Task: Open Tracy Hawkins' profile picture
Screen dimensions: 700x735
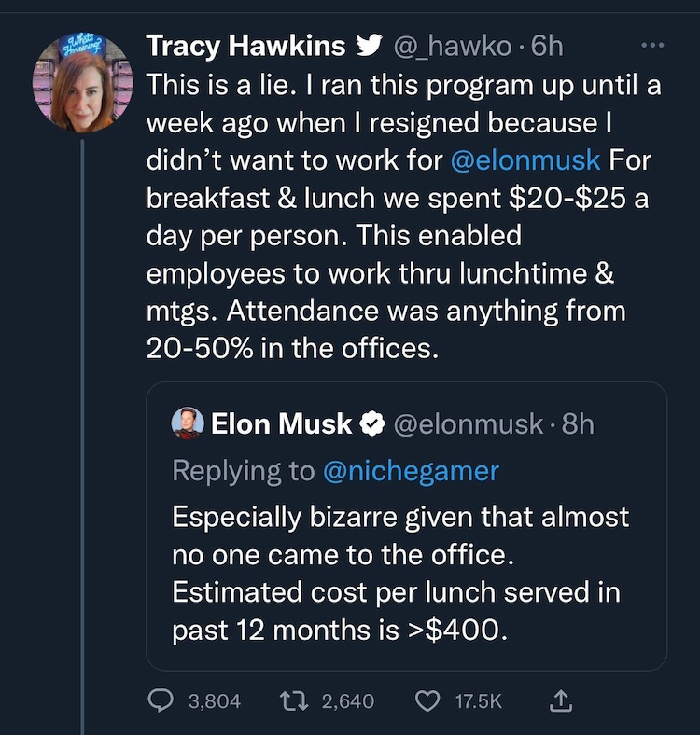Action: click(84, 82)
